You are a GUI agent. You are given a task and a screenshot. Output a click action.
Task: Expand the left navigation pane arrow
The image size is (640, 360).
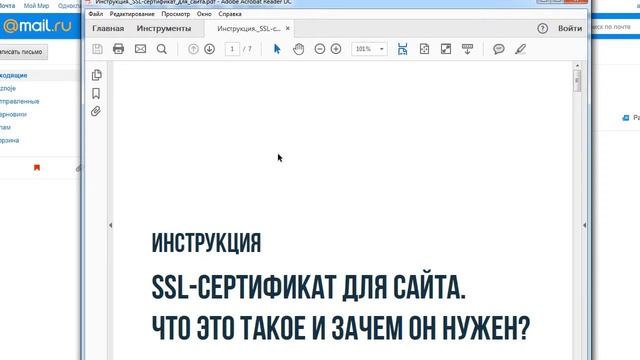pyautogui.click(x=110, y=225)
